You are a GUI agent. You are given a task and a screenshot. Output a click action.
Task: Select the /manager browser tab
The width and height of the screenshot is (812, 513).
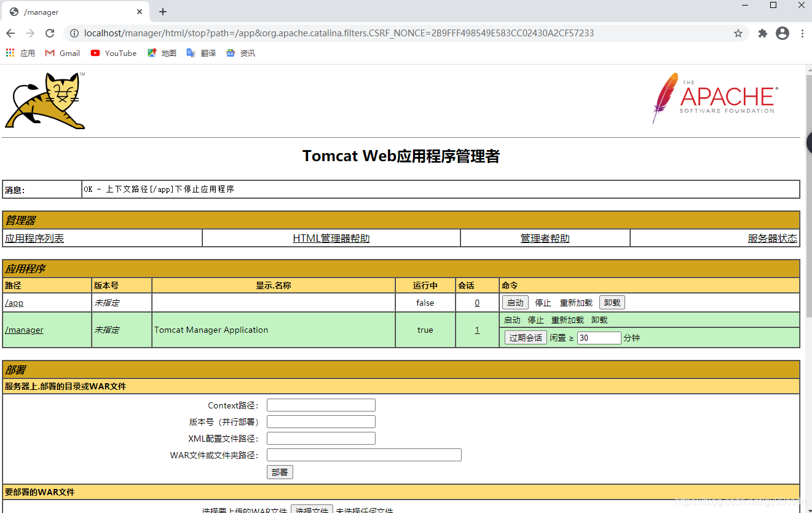click(77, 12)
